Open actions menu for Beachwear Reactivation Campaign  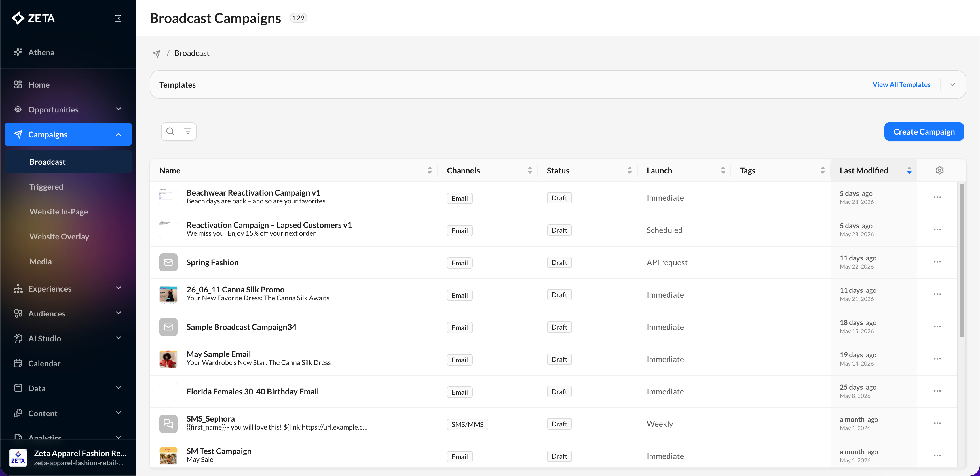937,197
